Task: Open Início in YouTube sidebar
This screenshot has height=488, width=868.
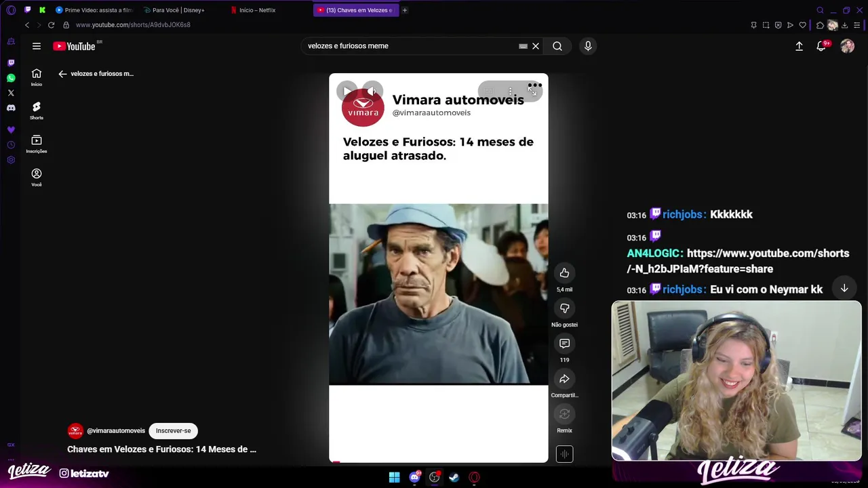Action: point(37,77)
